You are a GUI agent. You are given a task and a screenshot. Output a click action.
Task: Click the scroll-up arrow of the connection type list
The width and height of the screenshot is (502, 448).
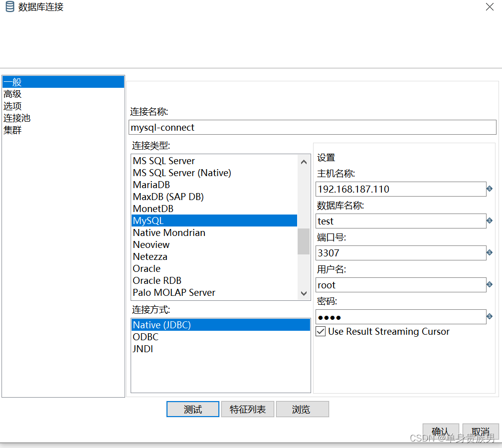(x=304, y=161)
